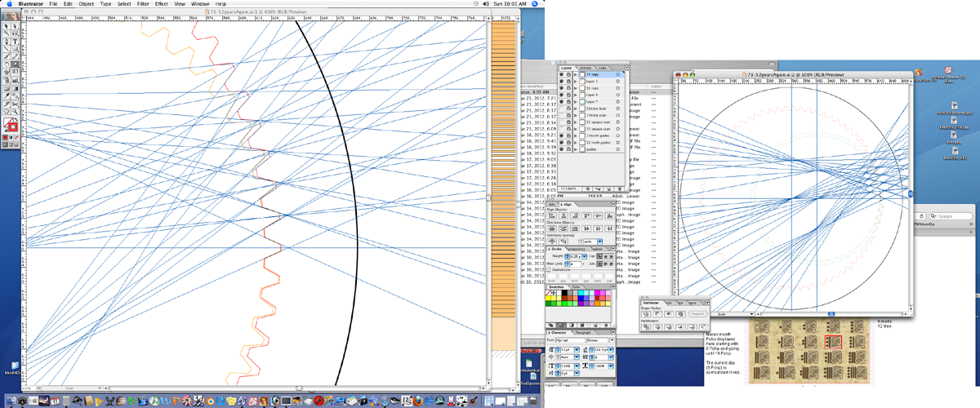Toggle visibility of Layer 8
980x408 pixels.
click(561, 95)
